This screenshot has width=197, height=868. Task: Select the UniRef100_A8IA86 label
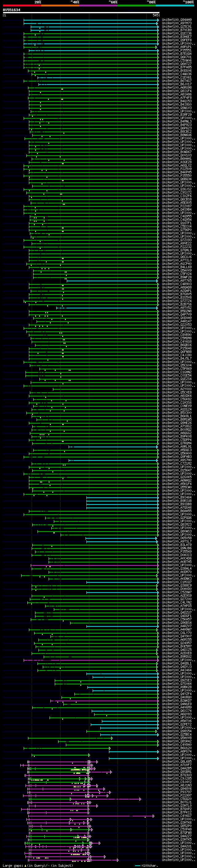coord(177,94)
